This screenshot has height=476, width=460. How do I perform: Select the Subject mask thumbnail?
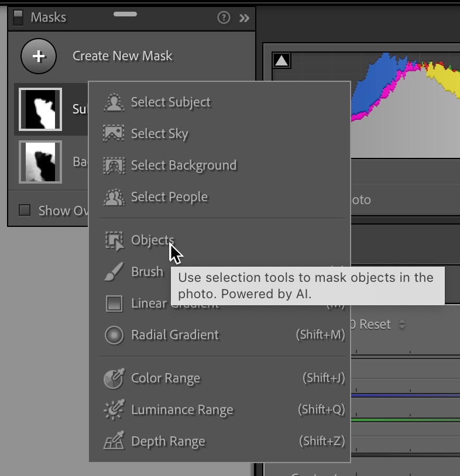[x=40, y=109]
